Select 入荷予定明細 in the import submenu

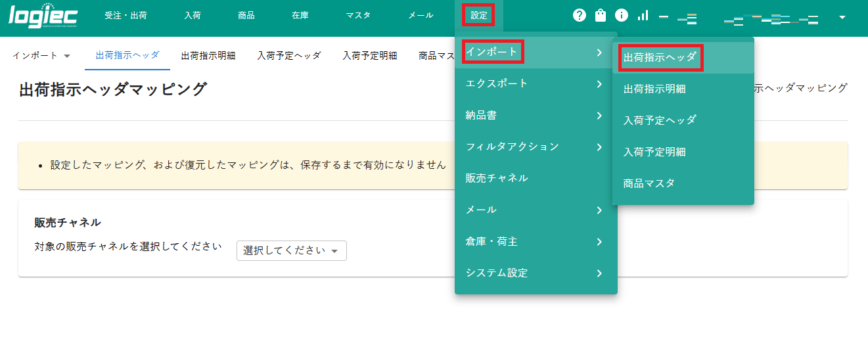coord(683,152)
